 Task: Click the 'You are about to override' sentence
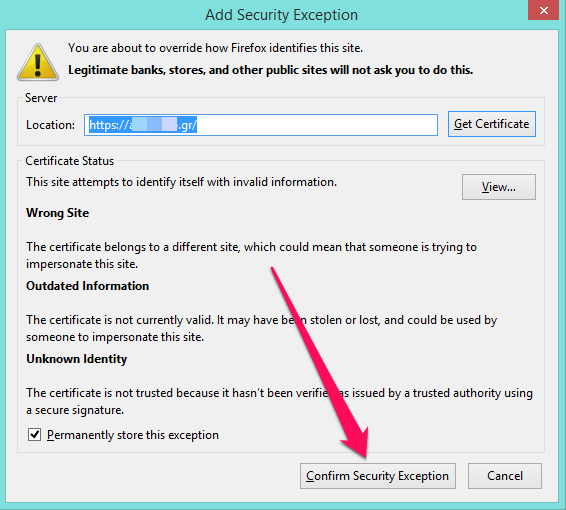[215, 48]
